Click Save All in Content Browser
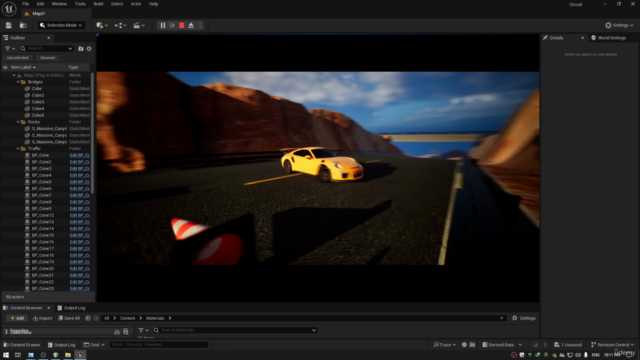Image resolution: width=640 pixels, height=360 pixels. pyautogui.click(x=69, y=318)
